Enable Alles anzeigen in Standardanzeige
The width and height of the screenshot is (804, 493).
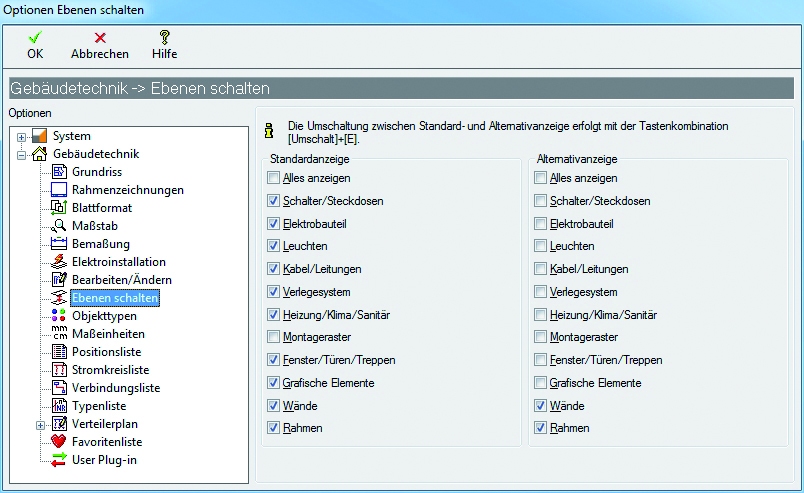(273, 178)
